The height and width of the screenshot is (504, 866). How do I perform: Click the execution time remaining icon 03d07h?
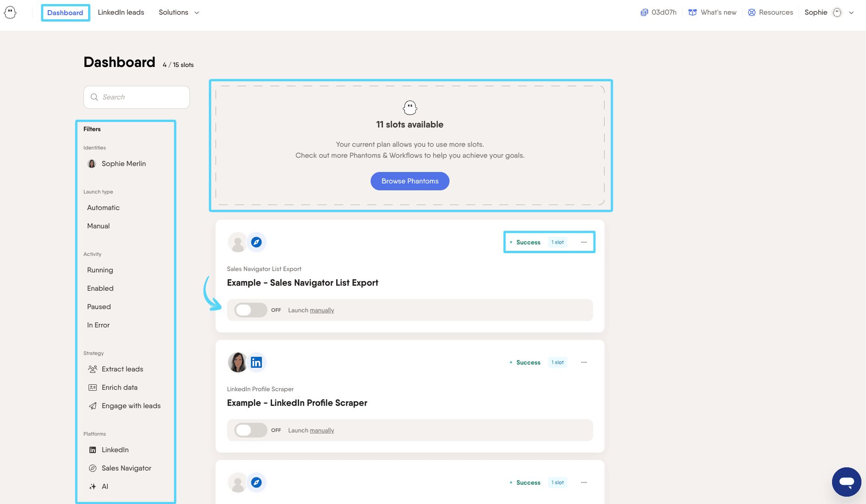644,12
